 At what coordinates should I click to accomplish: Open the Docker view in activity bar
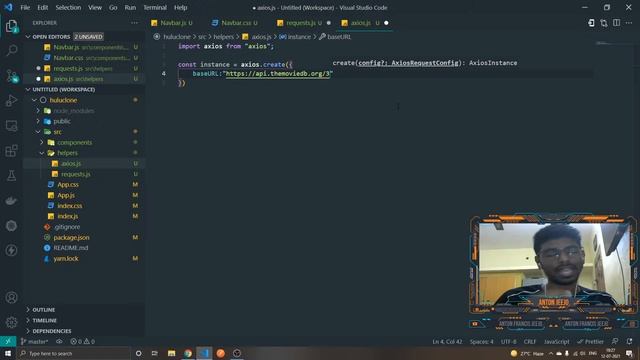click(x=11, y=201)
